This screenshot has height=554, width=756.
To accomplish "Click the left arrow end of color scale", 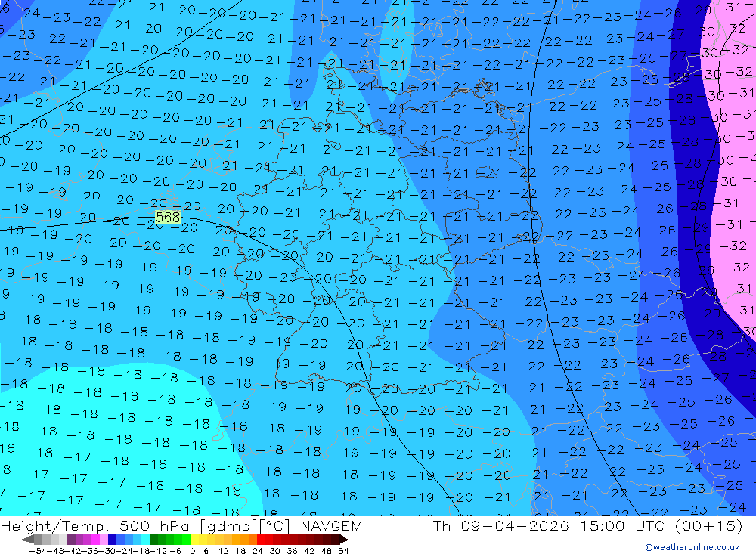I will tap(27, 540).
